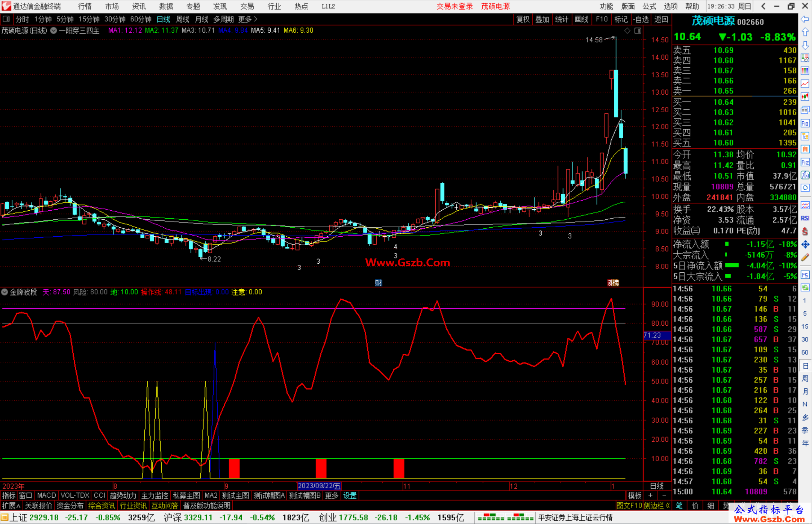
Task: Select 周 period in right sidebar
Action: pos(805,378)
